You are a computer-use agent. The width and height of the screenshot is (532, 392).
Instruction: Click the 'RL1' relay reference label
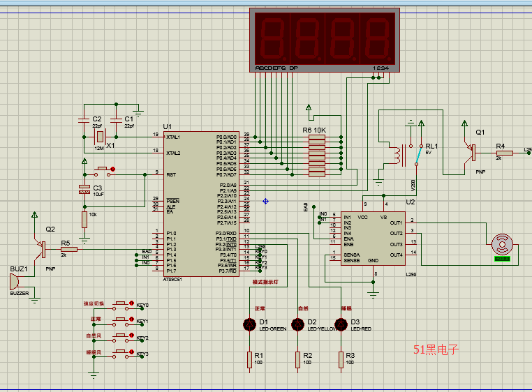pos(431,146)
